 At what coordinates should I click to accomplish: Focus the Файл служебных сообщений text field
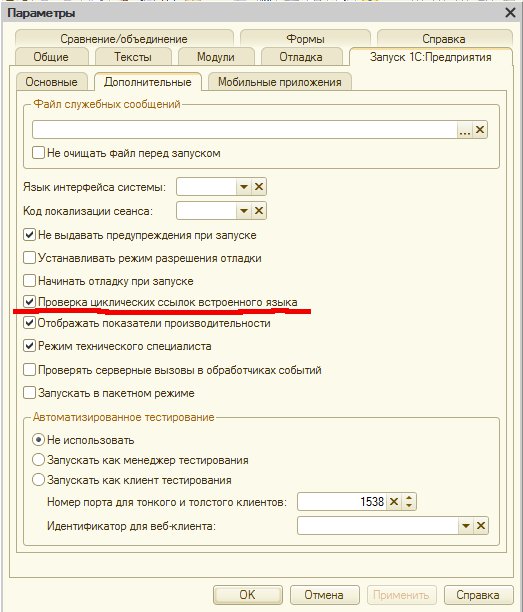[245, 130]
